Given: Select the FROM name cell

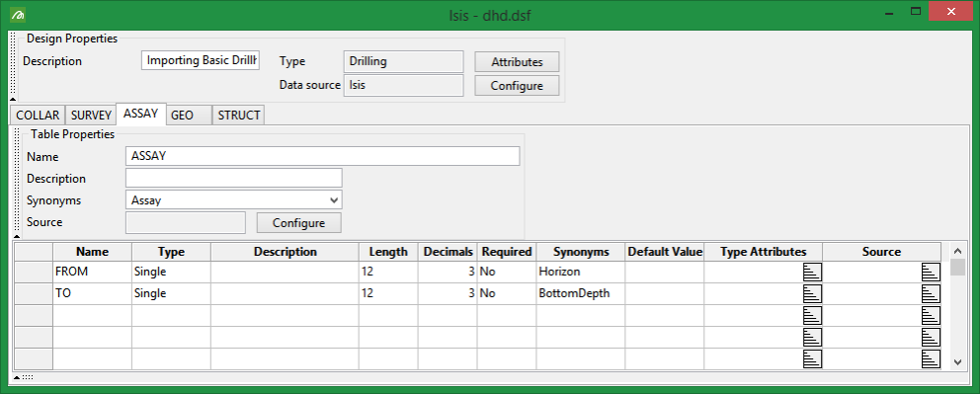Looking at the screenshot, I should [x=93, y=273].
